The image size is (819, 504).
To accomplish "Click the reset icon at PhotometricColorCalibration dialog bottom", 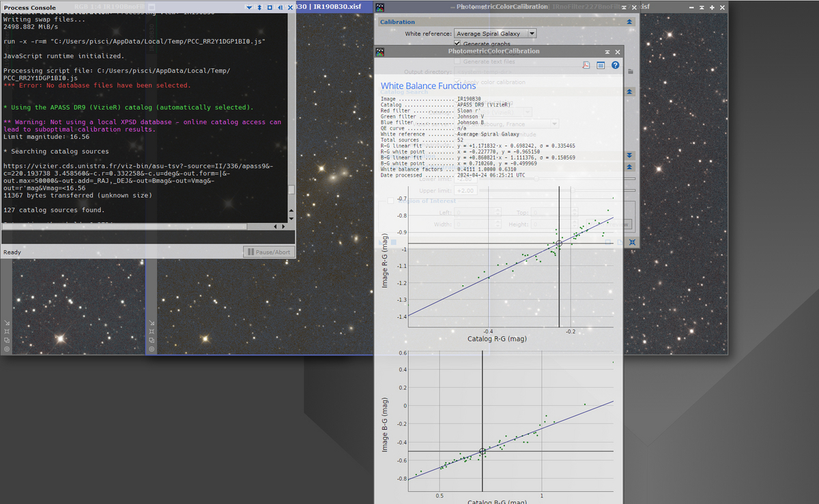I will pyautogui.click(x=632, y=242).
